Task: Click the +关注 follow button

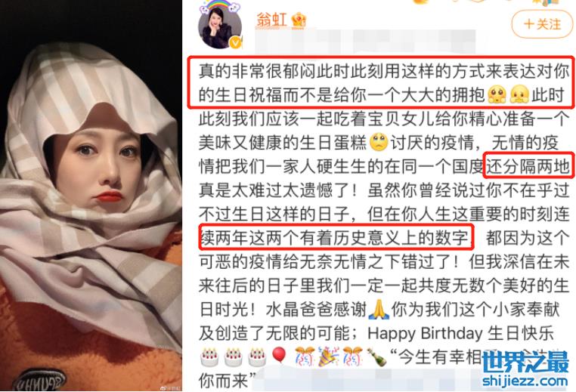Action: [543, 24]
